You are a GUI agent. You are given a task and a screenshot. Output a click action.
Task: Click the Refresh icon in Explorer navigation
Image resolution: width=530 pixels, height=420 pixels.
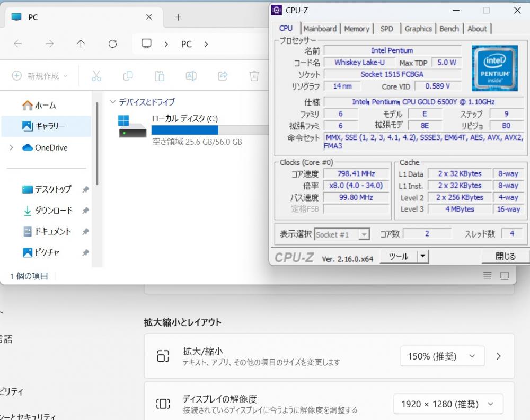(112, 44)
